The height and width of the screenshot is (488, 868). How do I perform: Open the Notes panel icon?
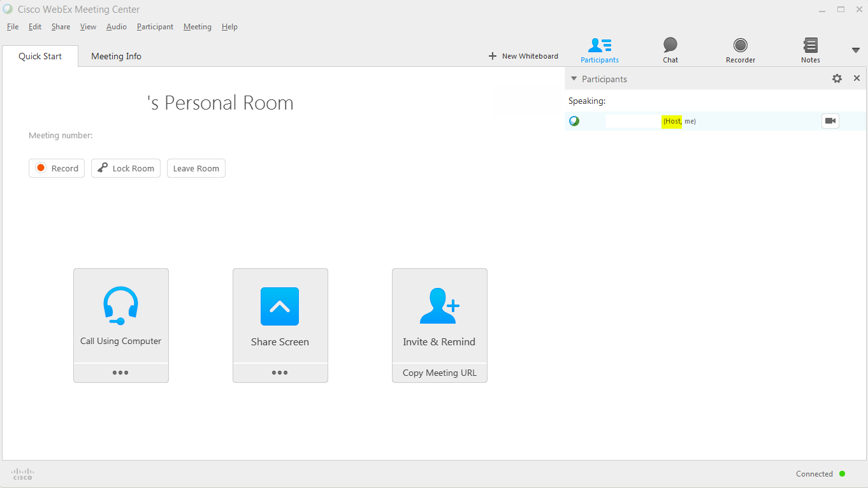coord(811,45)
